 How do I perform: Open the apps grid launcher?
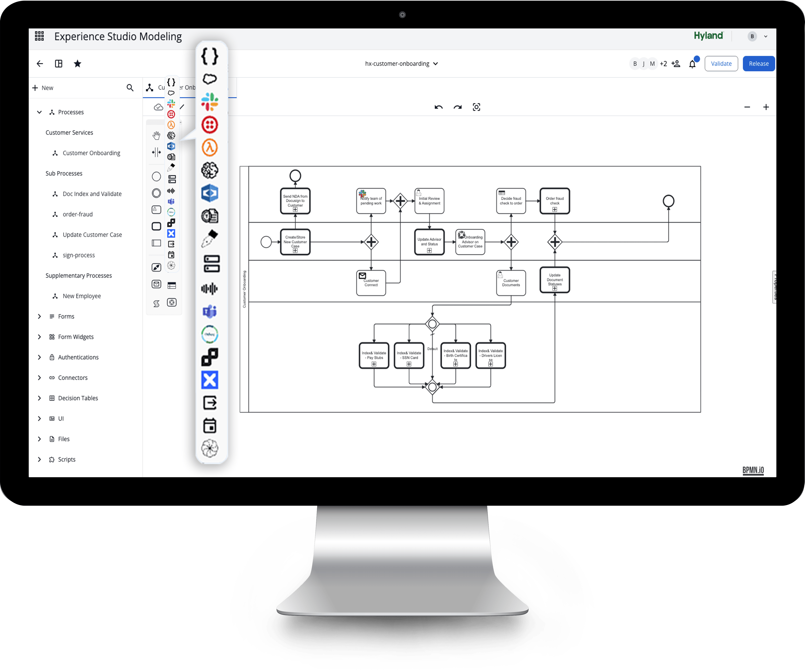click(39, 36)
